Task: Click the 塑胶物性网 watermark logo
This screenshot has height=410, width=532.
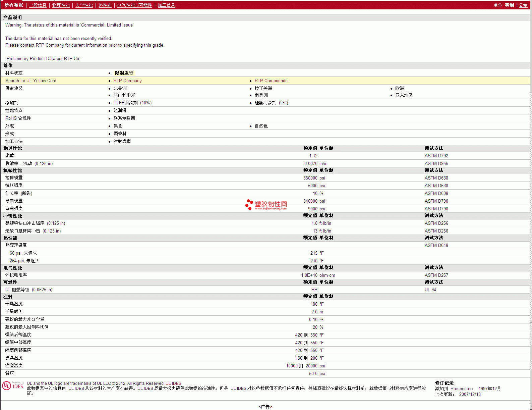Action: (266, 205)
